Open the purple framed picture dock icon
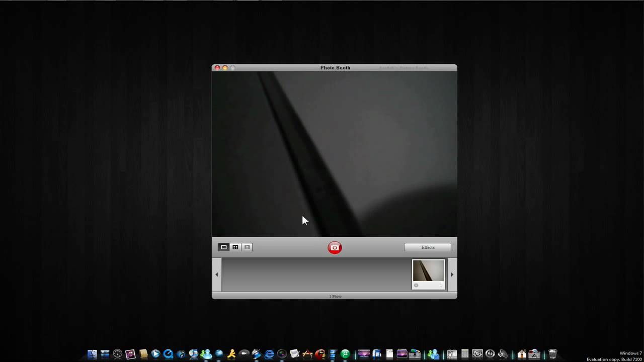The width and height of the screenshot is (644, 362). tap(402, 354)
